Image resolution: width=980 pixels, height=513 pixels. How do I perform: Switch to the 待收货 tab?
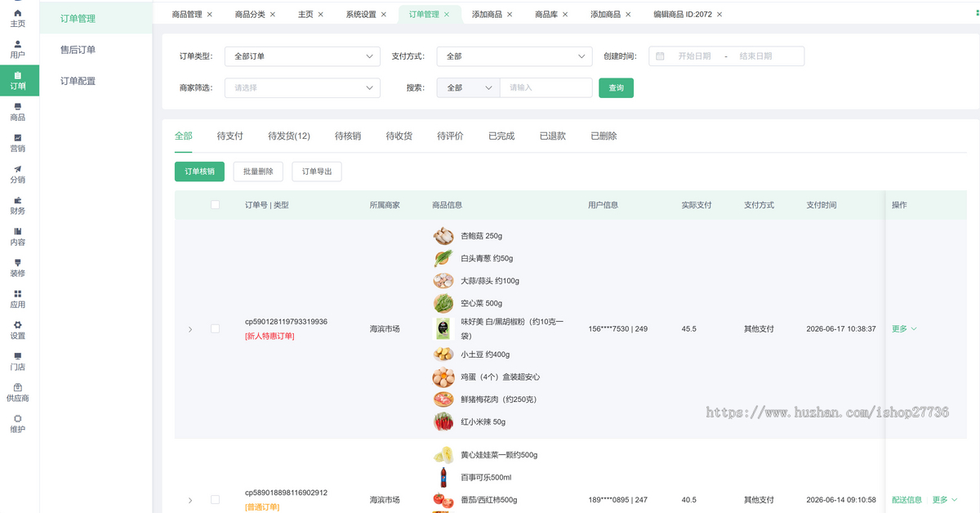tap(399, 136)
